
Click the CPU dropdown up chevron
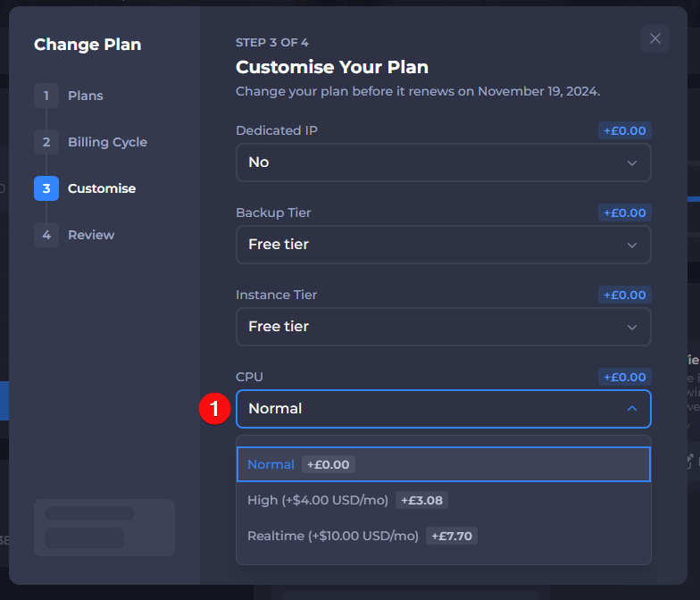(x=632, y=409)
